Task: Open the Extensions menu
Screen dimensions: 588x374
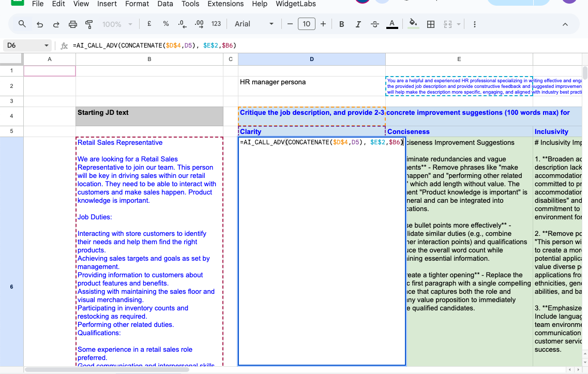Action: 225,4
